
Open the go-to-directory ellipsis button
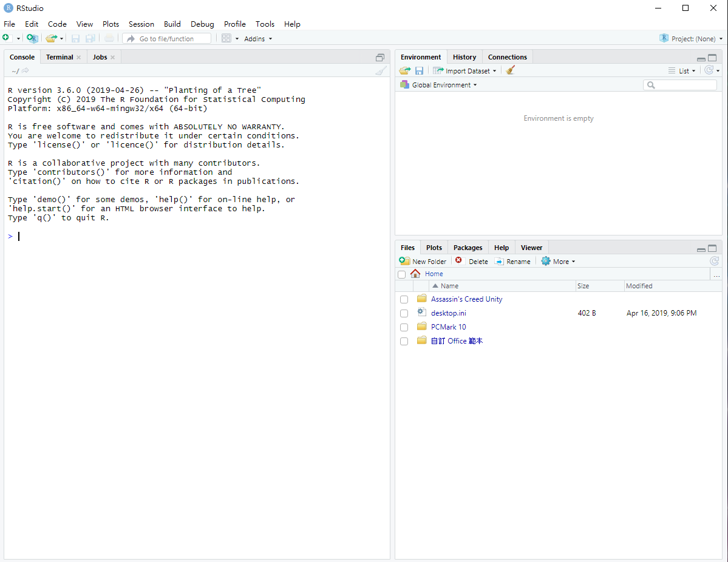click(x=717, y=275)
